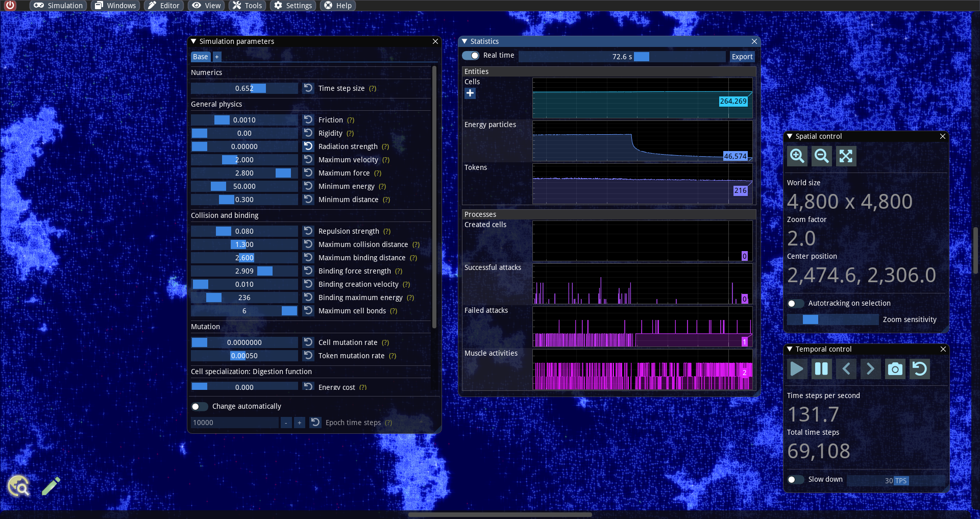Click the resize-to-fit icon in Spatial control

(x=846, y=156)
